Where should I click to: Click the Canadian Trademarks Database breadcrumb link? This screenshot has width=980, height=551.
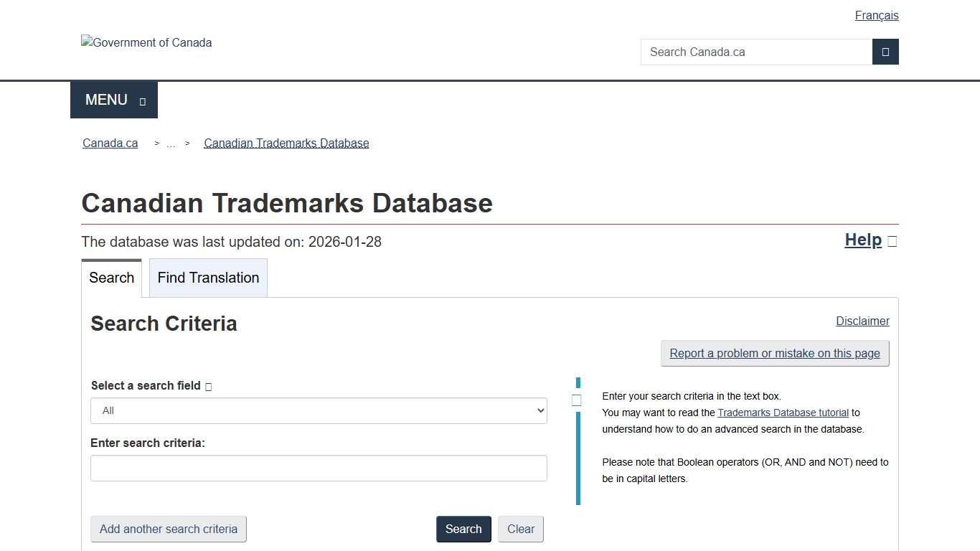[286, 143]
